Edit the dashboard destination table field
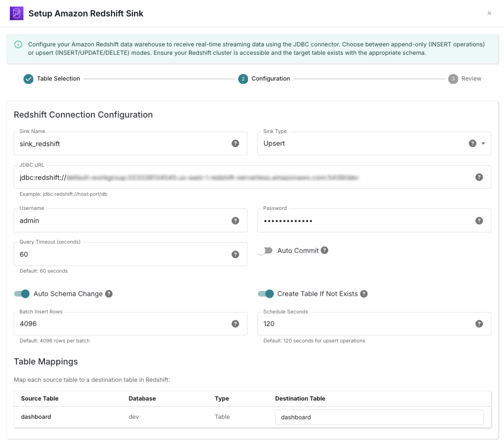The width and height of the screenshot is (504, 446). point(379,417)
